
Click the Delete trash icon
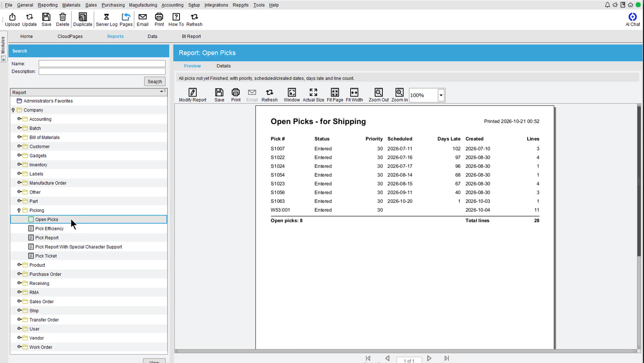[62, 19]
